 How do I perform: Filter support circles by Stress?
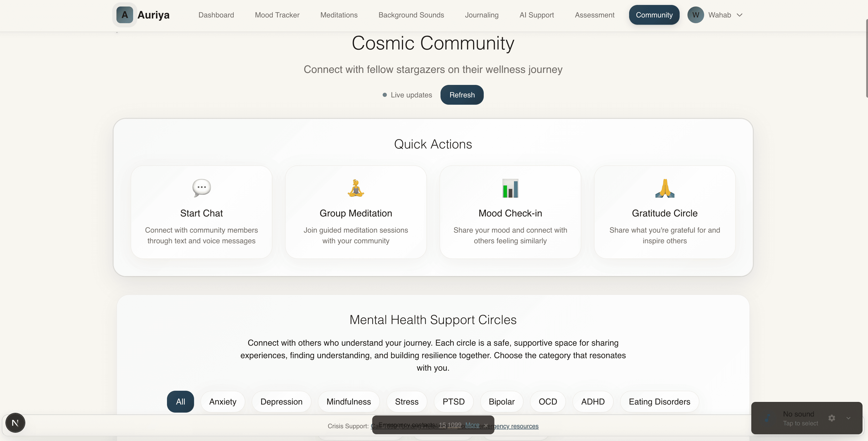tap(407, 401)
